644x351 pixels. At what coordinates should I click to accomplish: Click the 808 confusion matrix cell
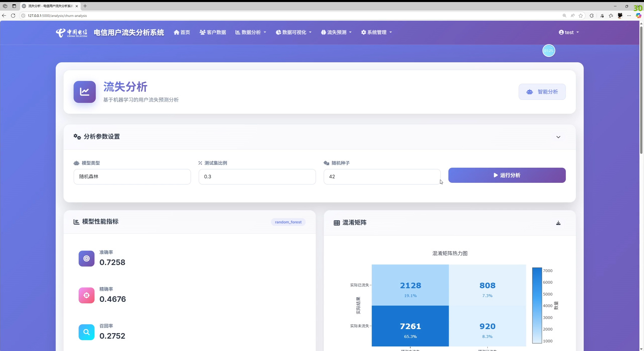pyautogui.click(x=487, y=285)
